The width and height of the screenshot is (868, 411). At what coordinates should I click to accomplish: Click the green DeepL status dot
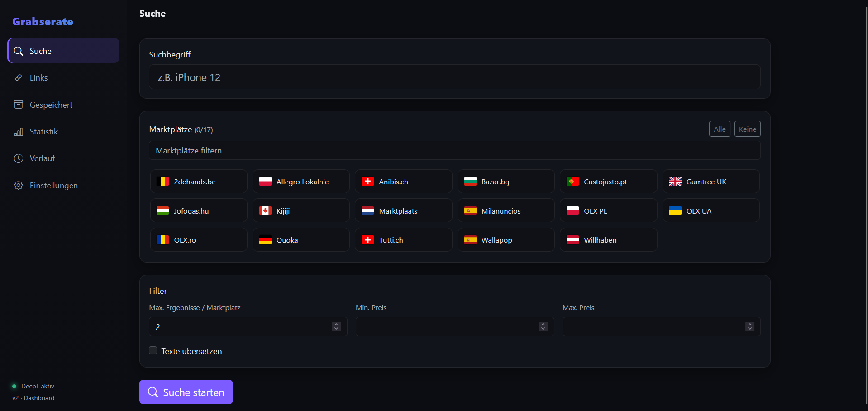[14, 386]
